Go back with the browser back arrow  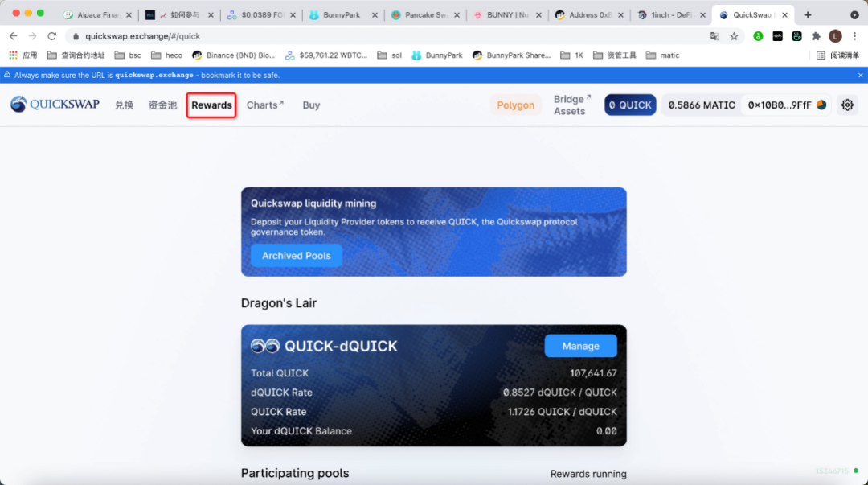[x=14, y=36]
